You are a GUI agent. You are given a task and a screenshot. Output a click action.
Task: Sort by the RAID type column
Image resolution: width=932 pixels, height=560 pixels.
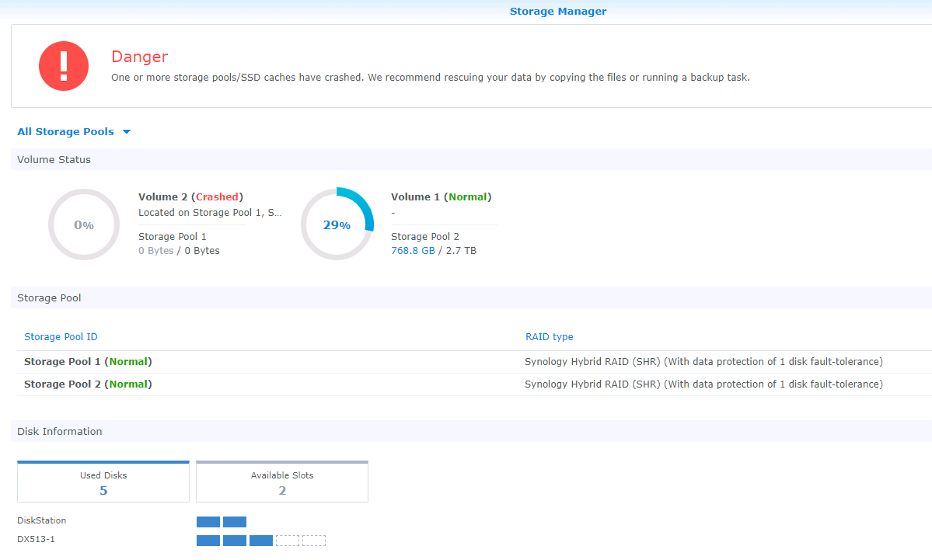tap(549, 337)
